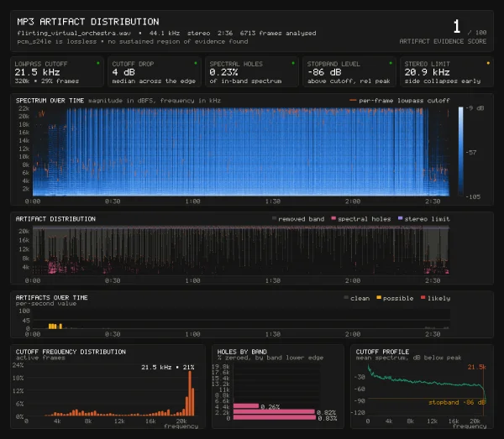This screenshot has height=439, width=504.
Task: Click the yellow possible bars in Artifacts Over Time
Action: point(55,327)
